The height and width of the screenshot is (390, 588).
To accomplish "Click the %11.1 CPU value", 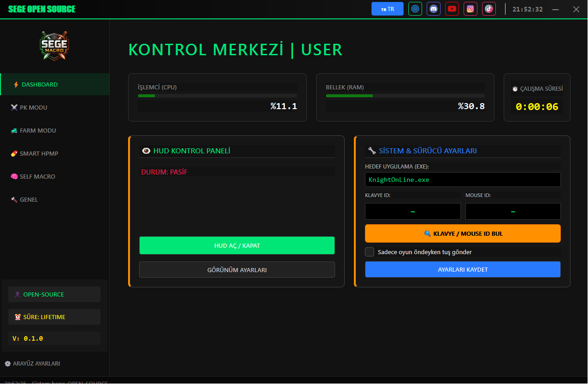I will 284,106.
